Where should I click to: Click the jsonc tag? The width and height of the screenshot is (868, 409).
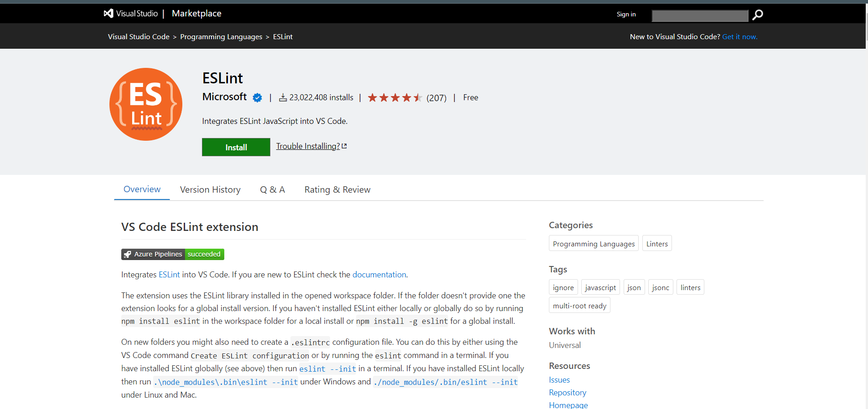click(661, 287)
